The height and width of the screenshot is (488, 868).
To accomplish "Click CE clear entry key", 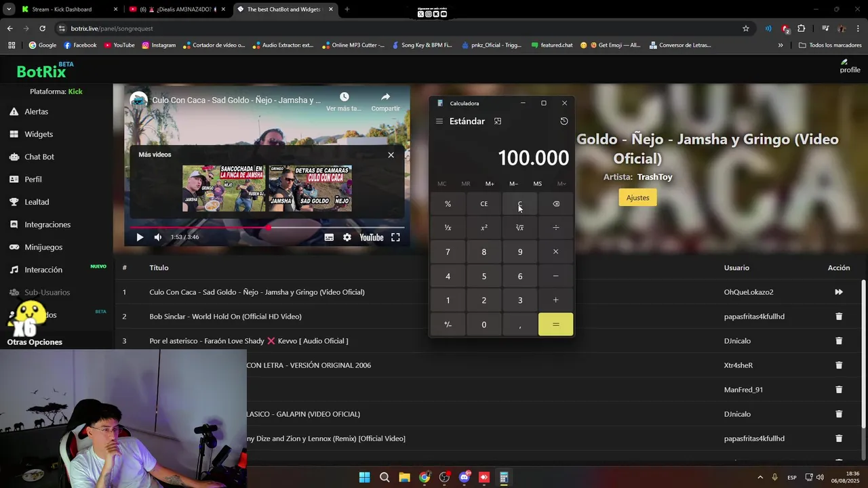I will pos(484,204).
